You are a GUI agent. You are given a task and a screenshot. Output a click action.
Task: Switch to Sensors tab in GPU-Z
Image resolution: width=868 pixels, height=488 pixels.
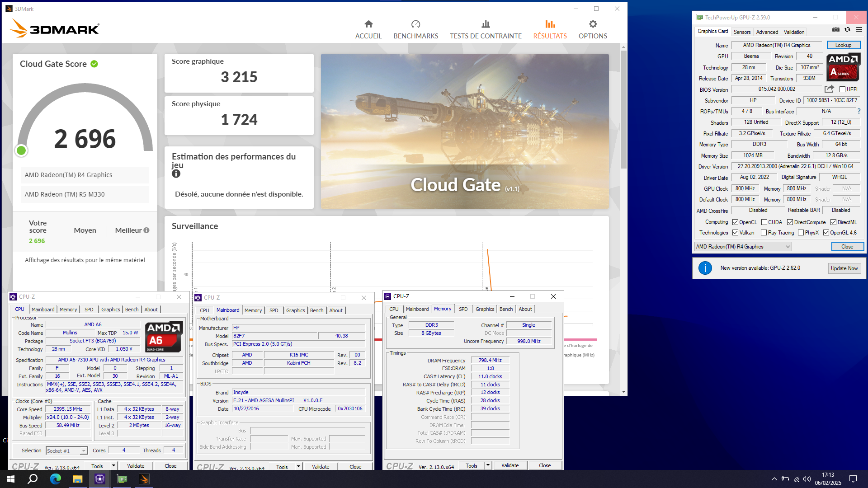[x=742, y=32]
